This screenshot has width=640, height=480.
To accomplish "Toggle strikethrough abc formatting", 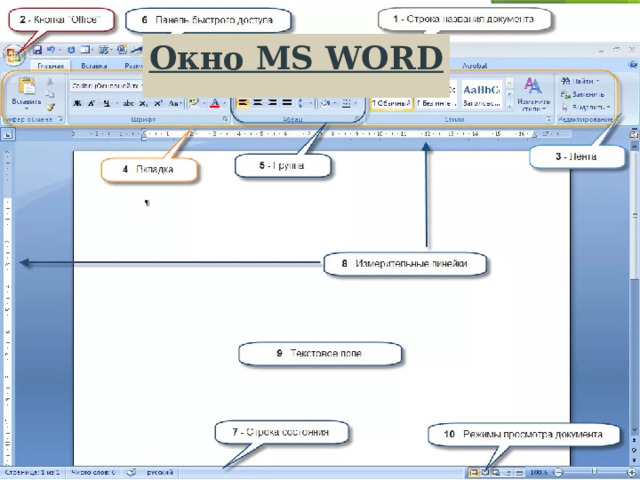I will 128,103.
